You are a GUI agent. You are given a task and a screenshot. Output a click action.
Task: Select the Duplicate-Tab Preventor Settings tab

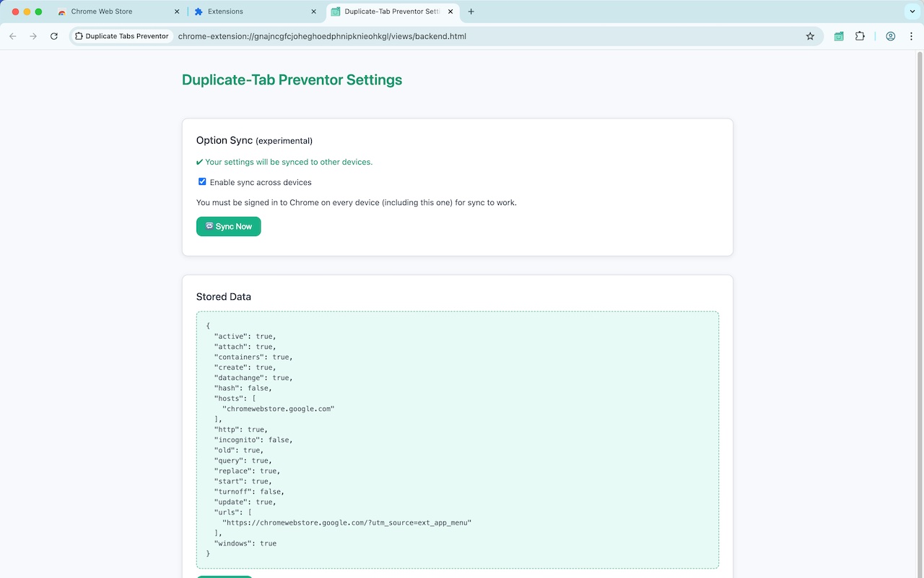pos(393,12)
